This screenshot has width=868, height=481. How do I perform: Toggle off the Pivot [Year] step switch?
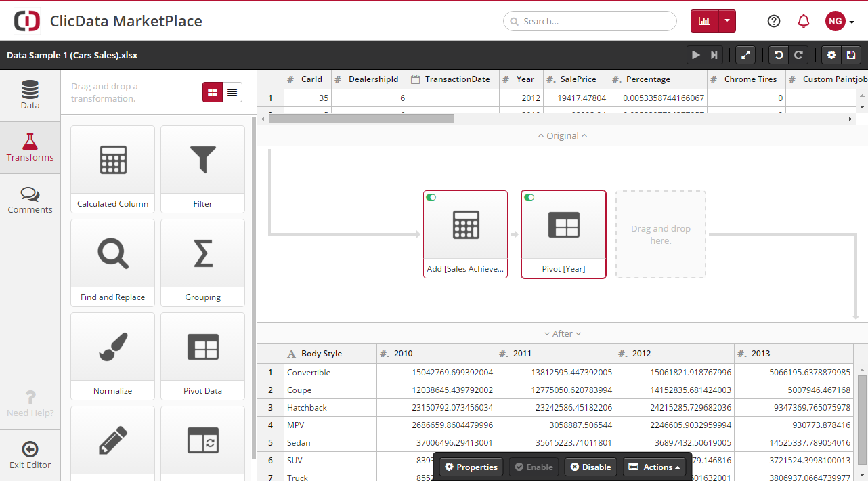[529, 198]
